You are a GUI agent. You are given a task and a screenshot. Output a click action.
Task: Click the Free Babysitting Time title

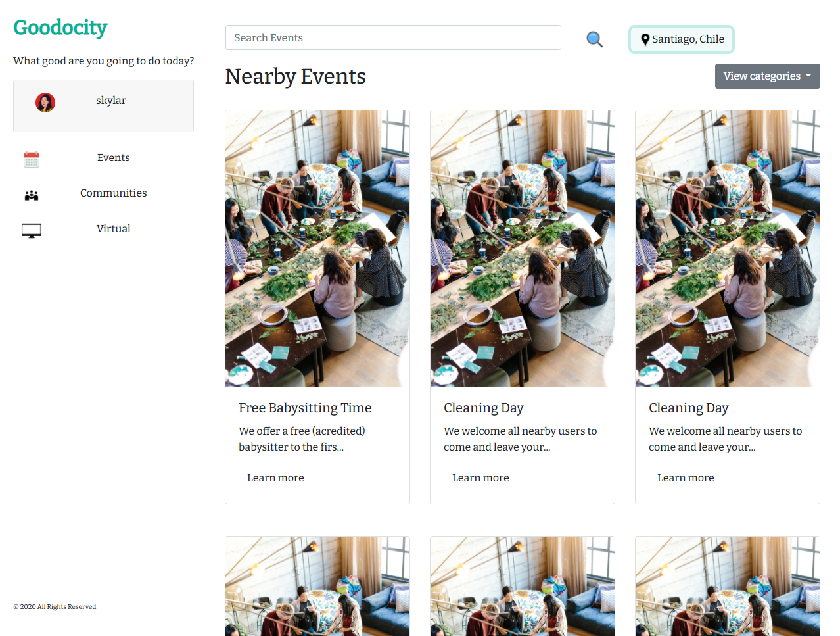coord(305,408)
